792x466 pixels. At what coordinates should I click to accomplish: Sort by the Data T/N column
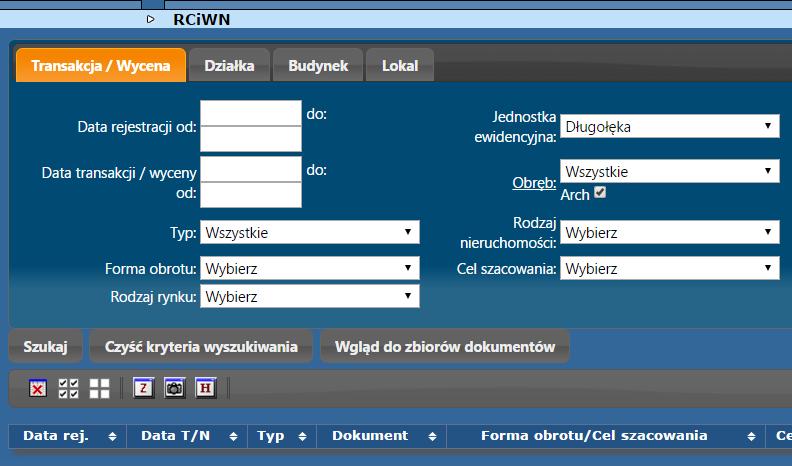pos(187,436)
